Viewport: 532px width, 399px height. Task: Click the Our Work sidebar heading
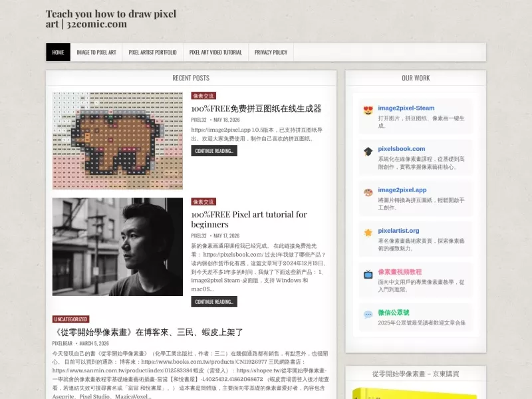pyautogui.click(x=416, y=78)
